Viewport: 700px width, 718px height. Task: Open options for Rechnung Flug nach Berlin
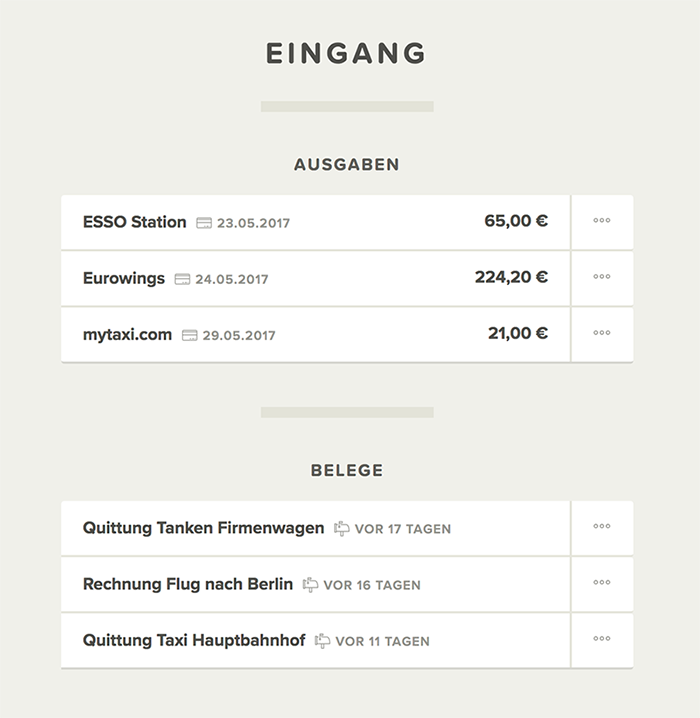602,584
